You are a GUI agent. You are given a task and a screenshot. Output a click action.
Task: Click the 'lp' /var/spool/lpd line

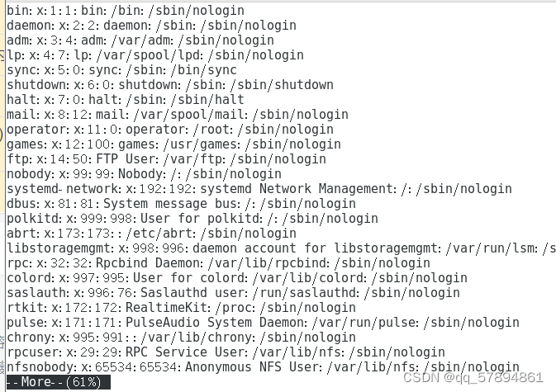pos(155,55)
